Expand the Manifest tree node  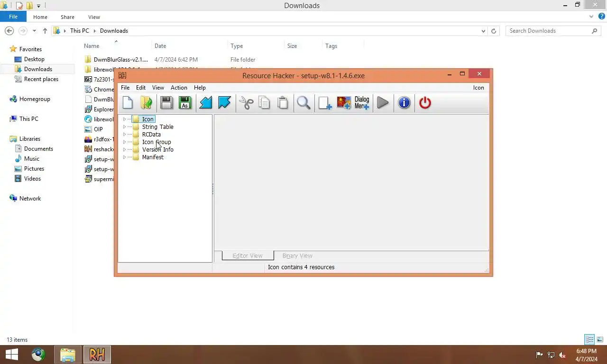[124, 157]
